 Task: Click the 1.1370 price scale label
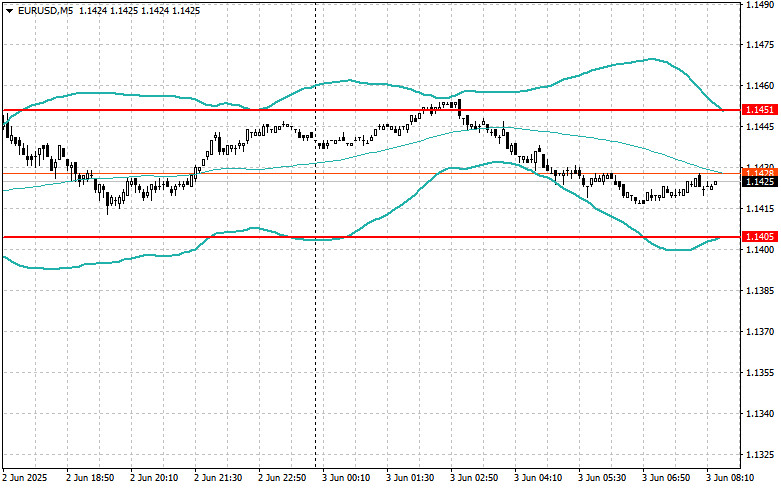pos(760,331)
